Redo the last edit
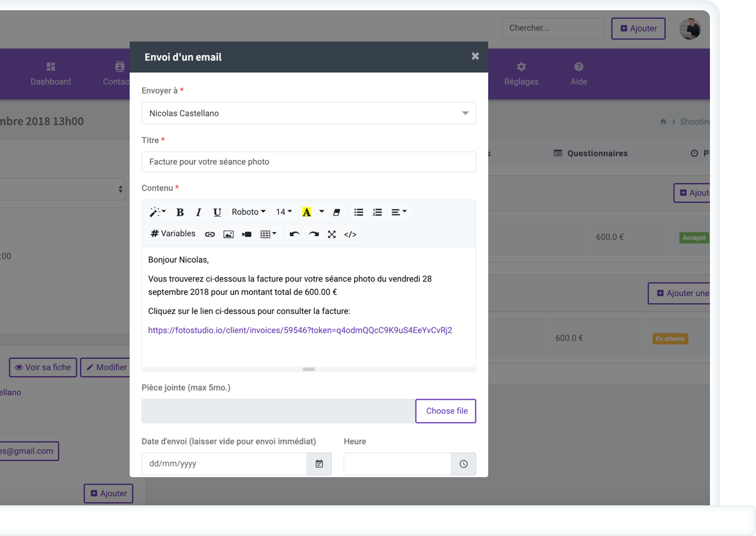The height and width of the screenshot is (536, 756). click(x=313, y=235)
